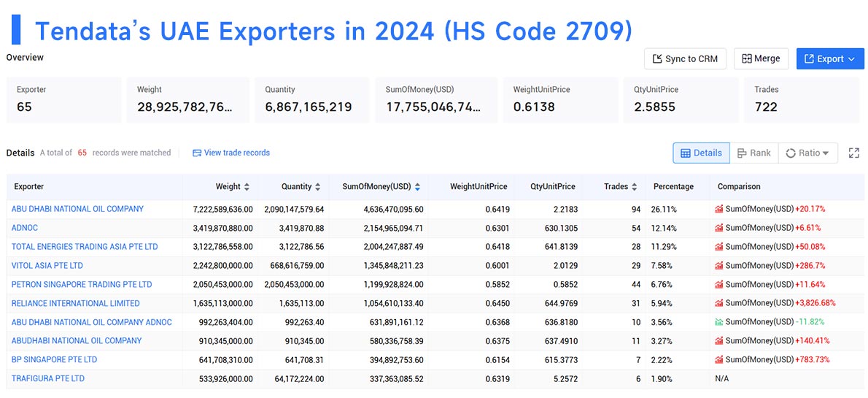Viewport: 868px width, 398px height.
Task: Open PETRON SINGAPORE TRADING PTE LTD
Action: tap(82, 284)
